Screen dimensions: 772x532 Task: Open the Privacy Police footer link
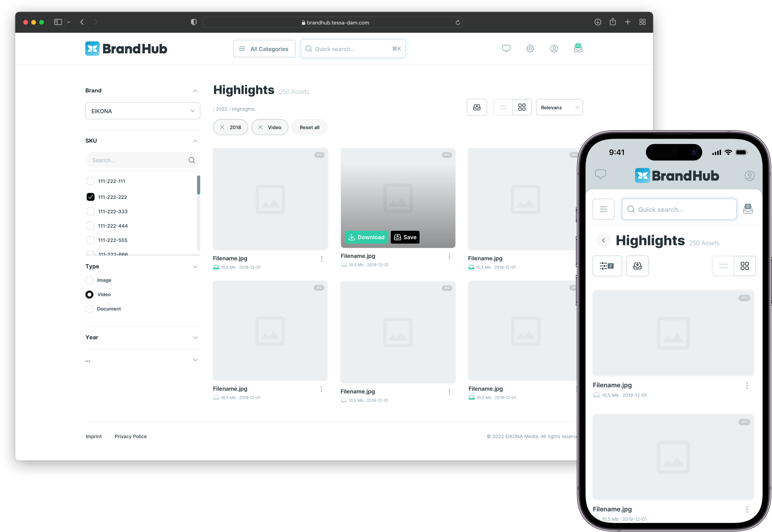pyautogui.click(x=130, y=436)
